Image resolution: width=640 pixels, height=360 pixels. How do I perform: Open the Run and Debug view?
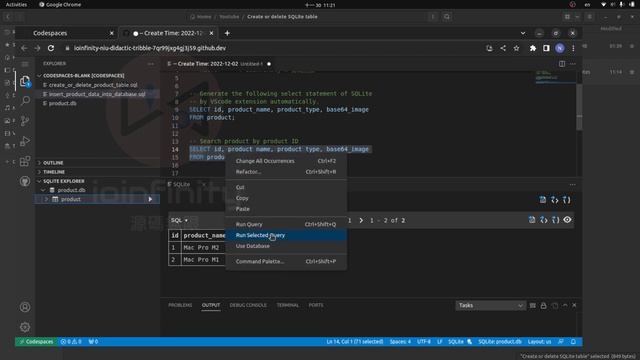click(25, 141)
